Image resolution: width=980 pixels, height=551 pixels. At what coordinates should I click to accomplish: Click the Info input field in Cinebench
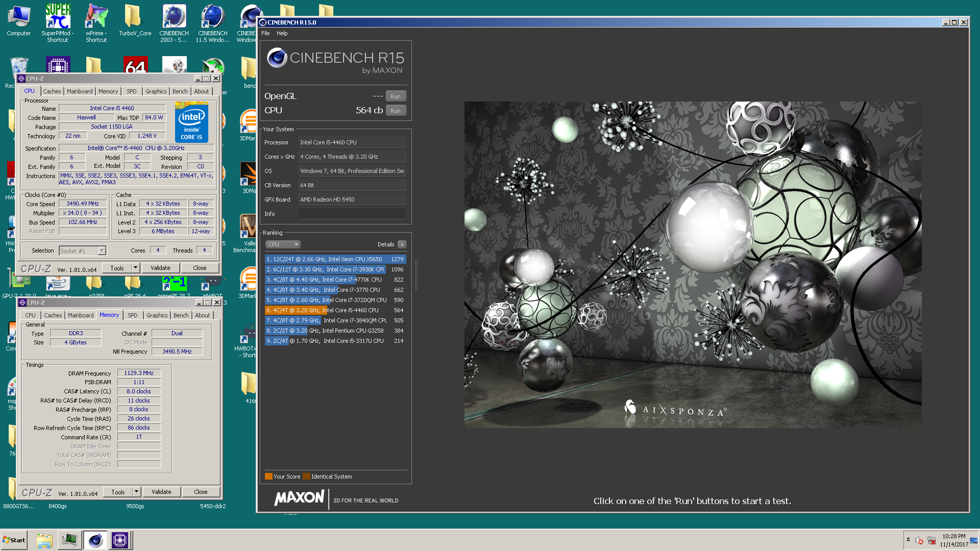pos(352,214)
